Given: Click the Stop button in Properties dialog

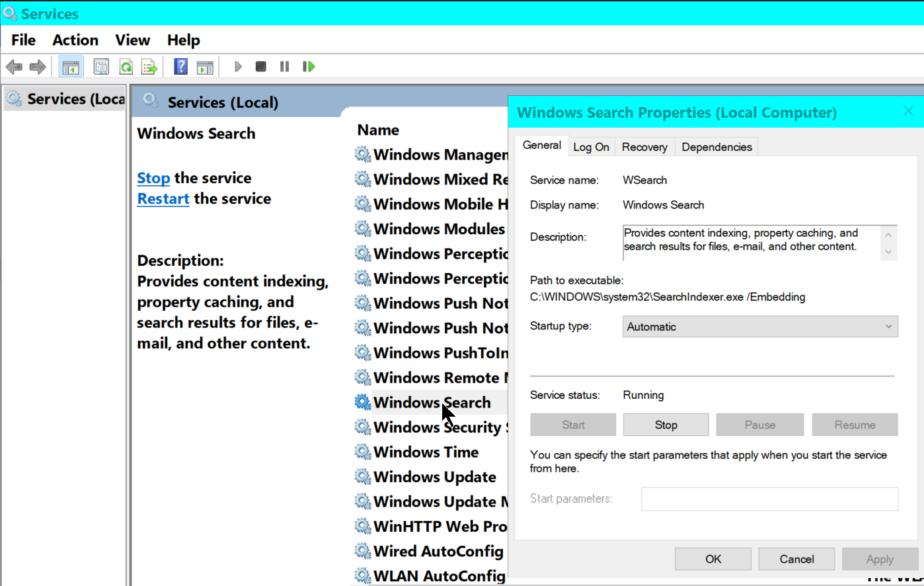Looking at the screenshot, I should pos(666,425).
